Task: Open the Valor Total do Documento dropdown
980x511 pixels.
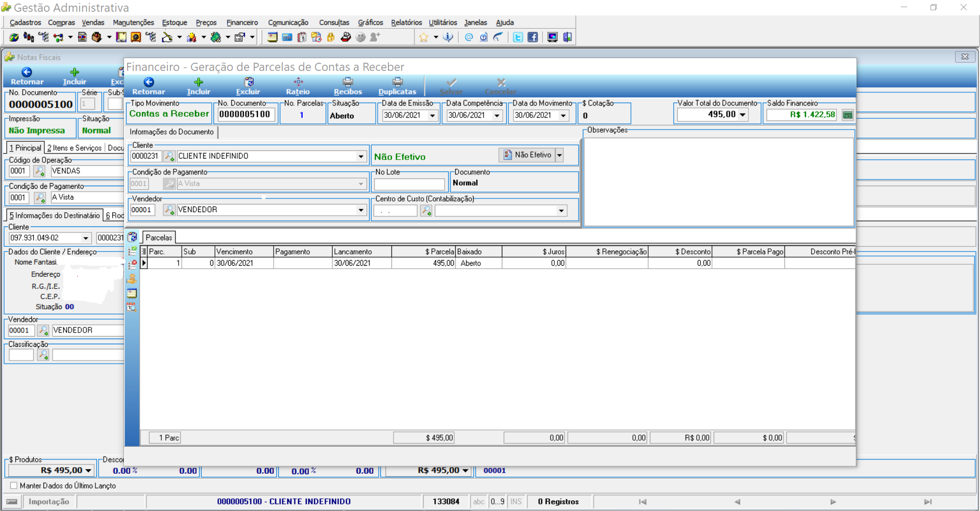Action: (742, 115)
